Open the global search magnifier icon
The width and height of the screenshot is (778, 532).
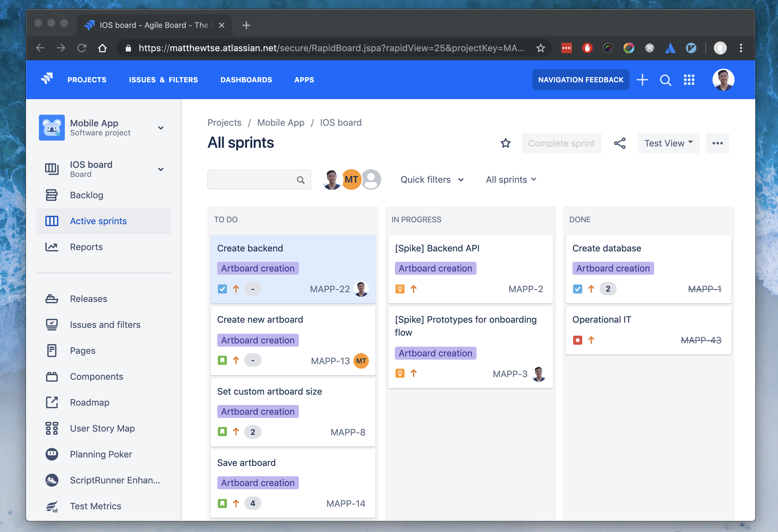click(x=665, y=80)
